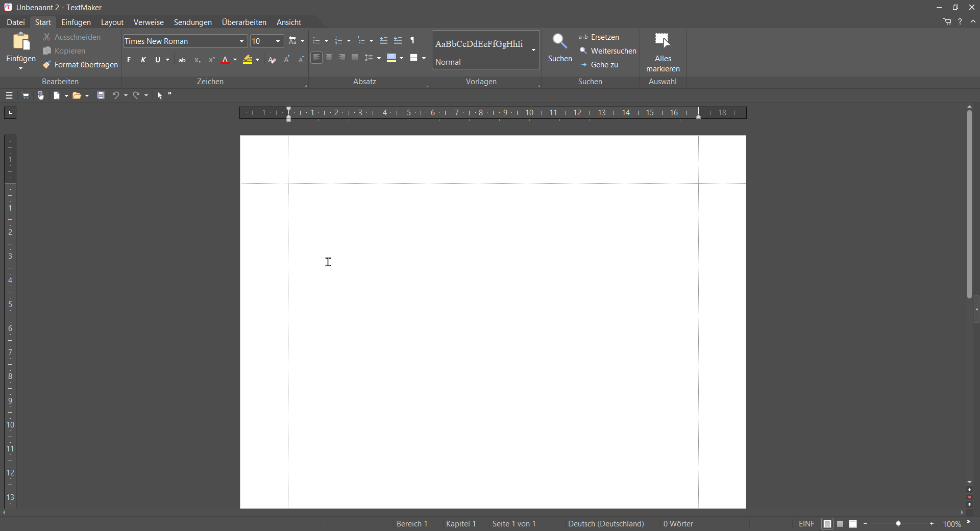Open the font size dropdown

coord(278,41)
